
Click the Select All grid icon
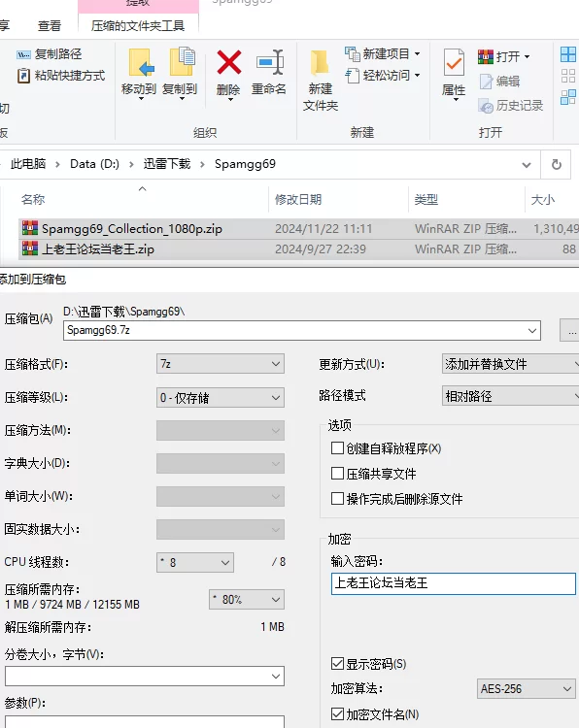tap(568, 54)
